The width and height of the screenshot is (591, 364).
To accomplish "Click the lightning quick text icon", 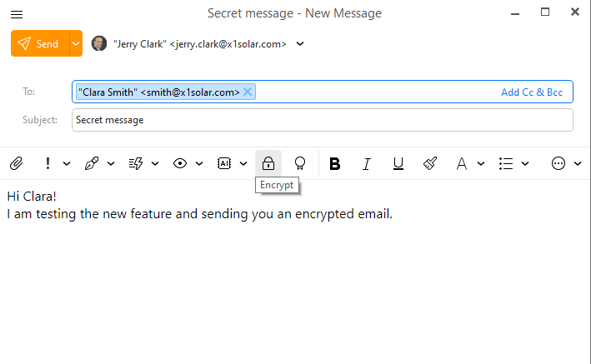I will (x=136, y=164).
